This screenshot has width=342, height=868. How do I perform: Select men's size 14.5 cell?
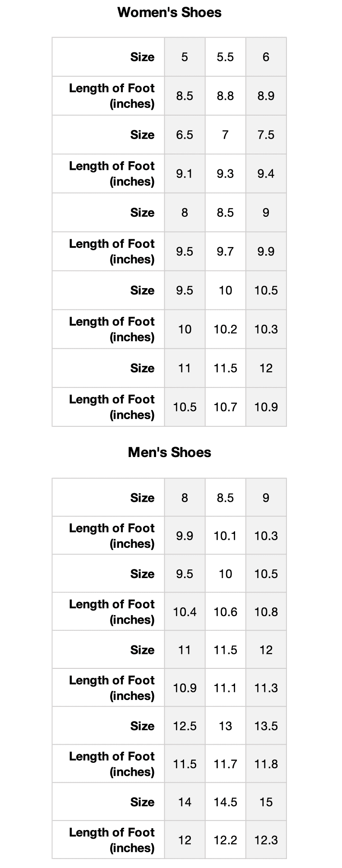coord(225,802)
